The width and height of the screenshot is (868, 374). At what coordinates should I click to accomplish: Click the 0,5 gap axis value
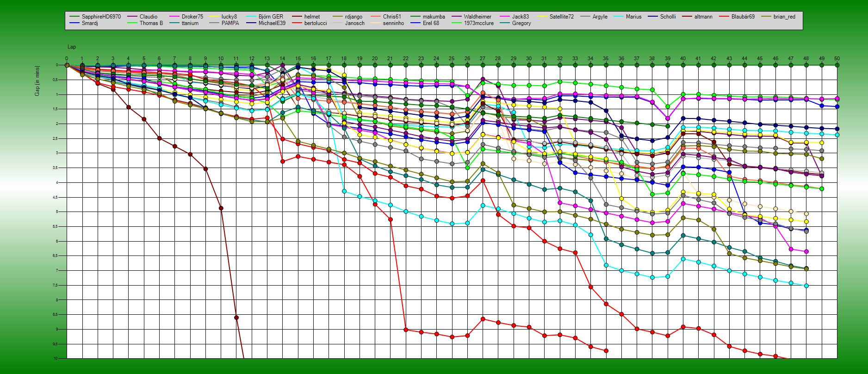55,80
